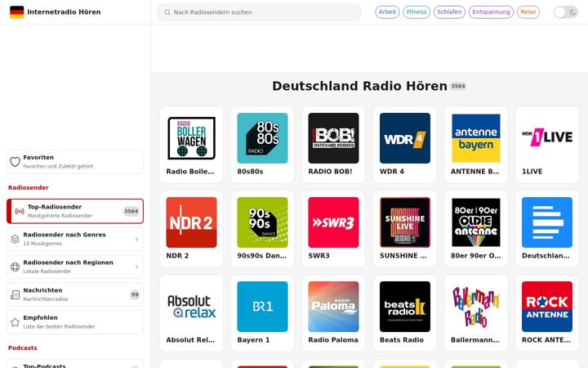
Task: Open RADIO BOB! station logo
Action: [x=333, y=138]
